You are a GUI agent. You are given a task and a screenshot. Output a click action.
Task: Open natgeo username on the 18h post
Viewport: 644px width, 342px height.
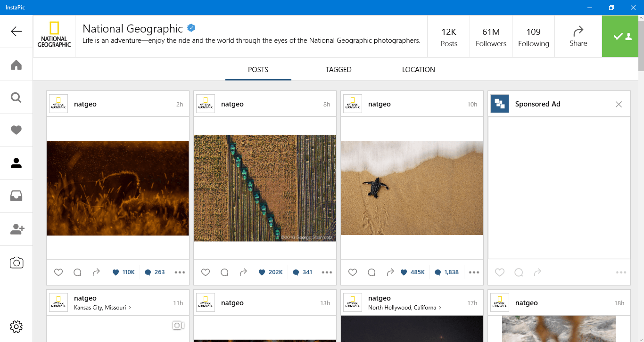tap(527, 303)
